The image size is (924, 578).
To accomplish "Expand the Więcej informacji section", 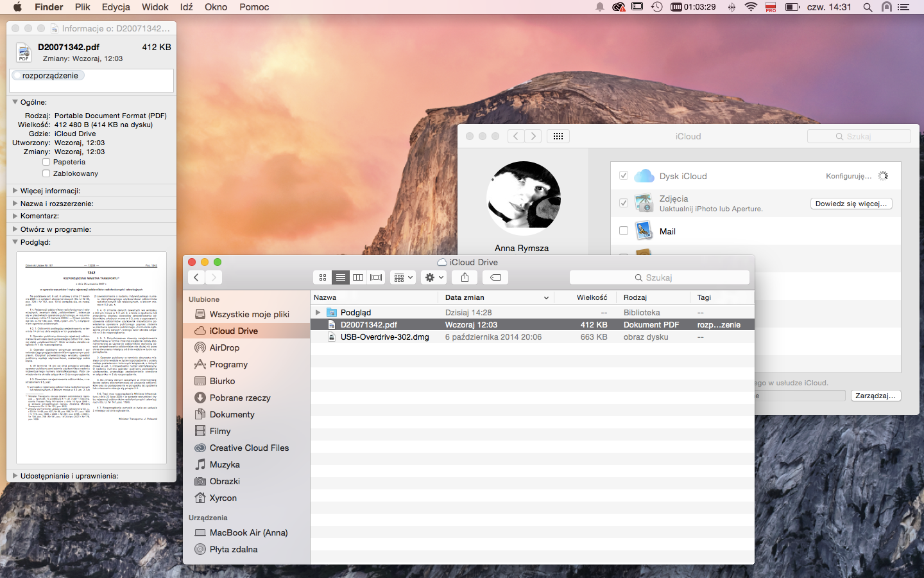I will (x=15, y=191).
